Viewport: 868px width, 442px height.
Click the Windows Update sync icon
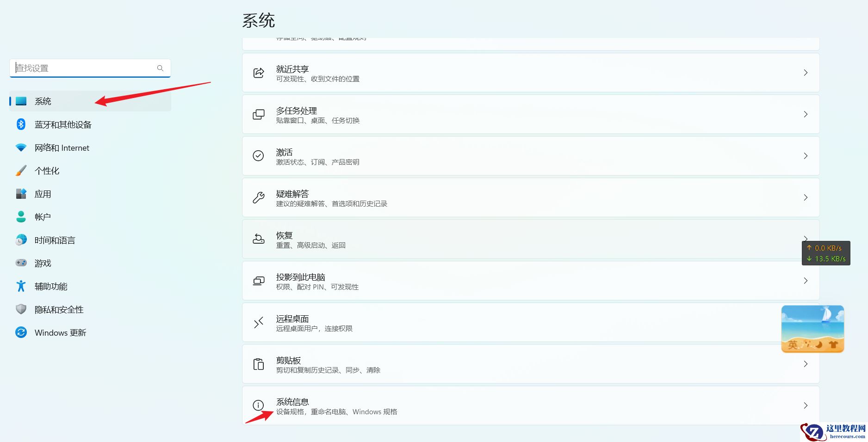[21, 332]
